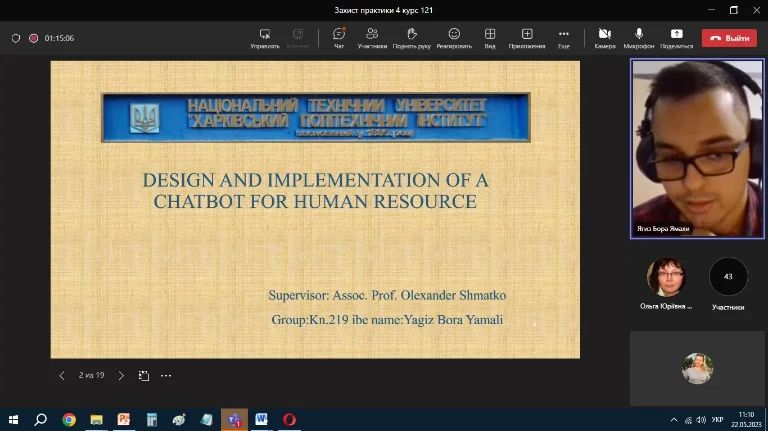Leave the meeting with the red button
The image size is (768, 431).
tap(729, 38)
